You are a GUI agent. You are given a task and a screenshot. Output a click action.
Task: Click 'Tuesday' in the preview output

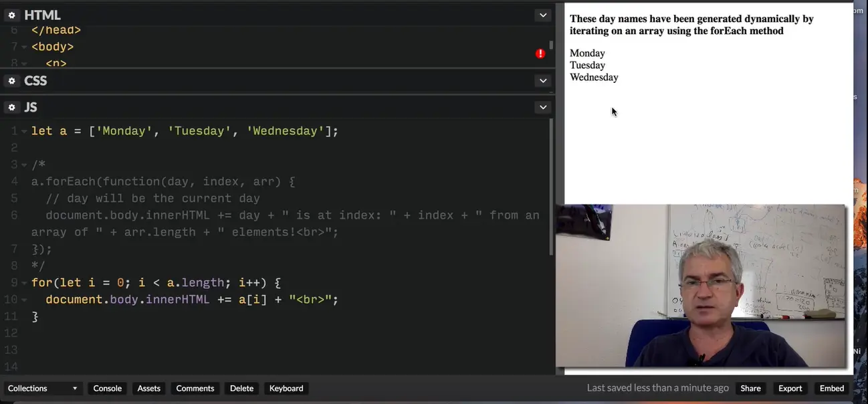point(587,66)
